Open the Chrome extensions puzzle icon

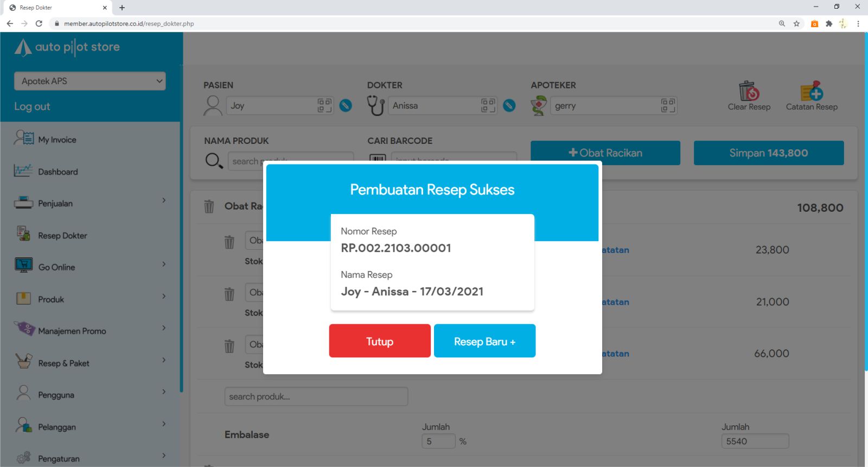828,23
